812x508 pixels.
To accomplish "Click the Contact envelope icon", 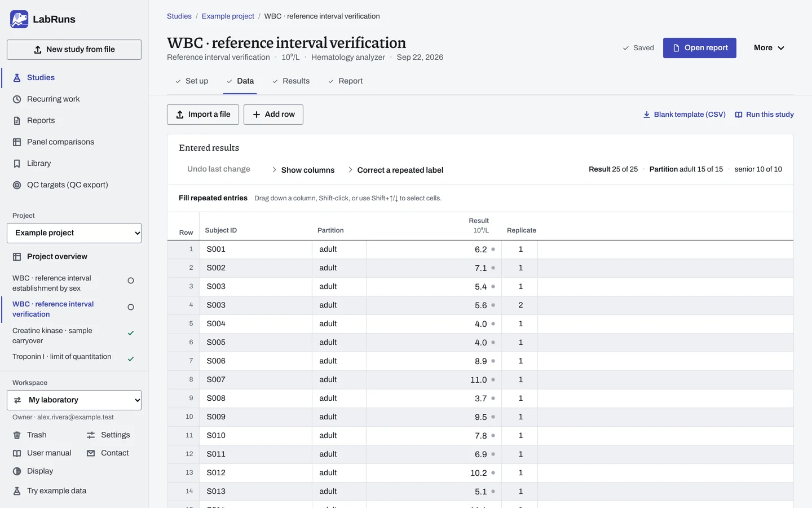I will tap(91, 453).
